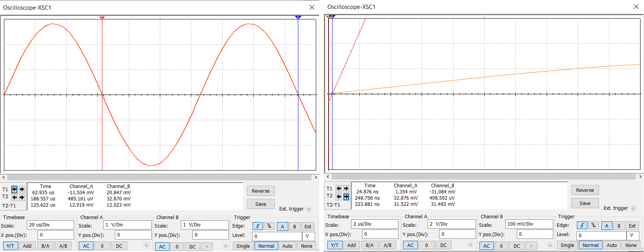This screenshot has width=644, height=252.
Task: Select A/B display mode in right oscilloscope
Action: (388, 245)
